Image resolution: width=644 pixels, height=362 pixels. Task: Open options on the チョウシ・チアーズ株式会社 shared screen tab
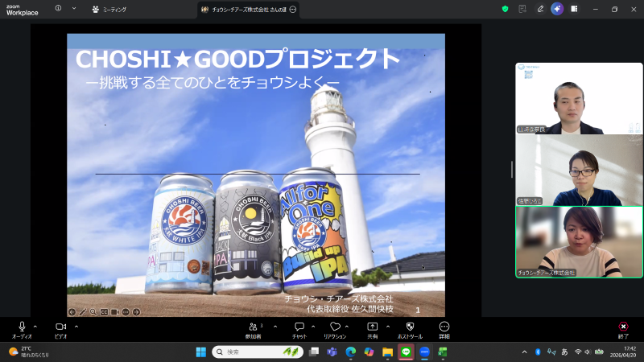coord(292,9)
